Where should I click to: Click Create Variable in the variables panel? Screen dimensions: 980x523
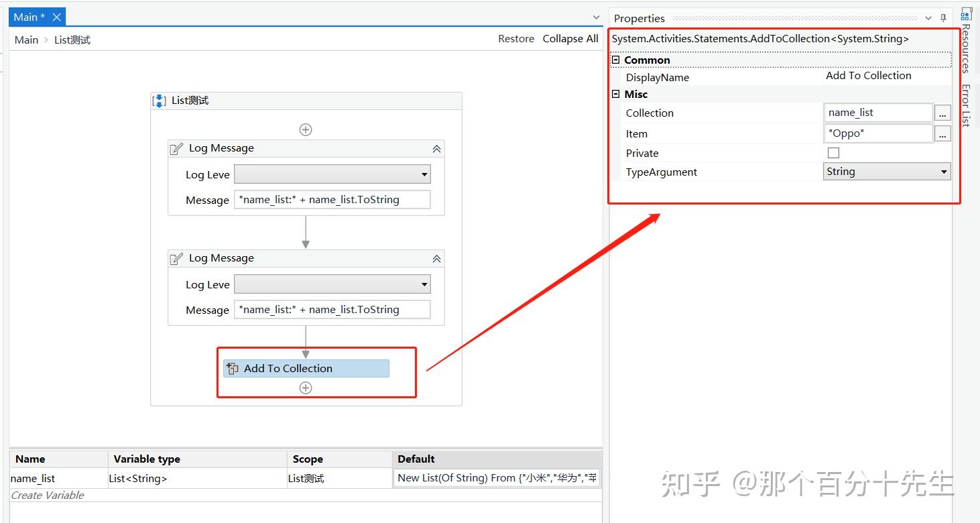47,495
